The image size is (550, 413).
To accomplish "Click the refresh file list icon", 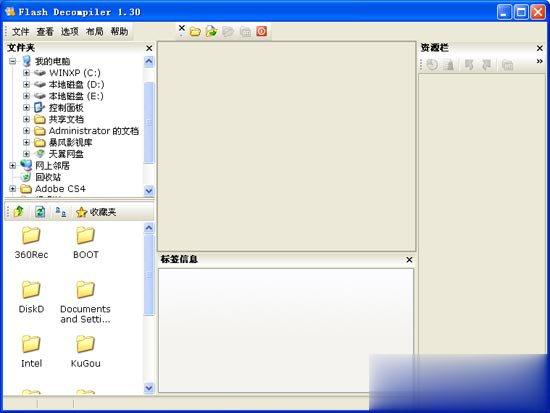I will click(x=40, y=212).
